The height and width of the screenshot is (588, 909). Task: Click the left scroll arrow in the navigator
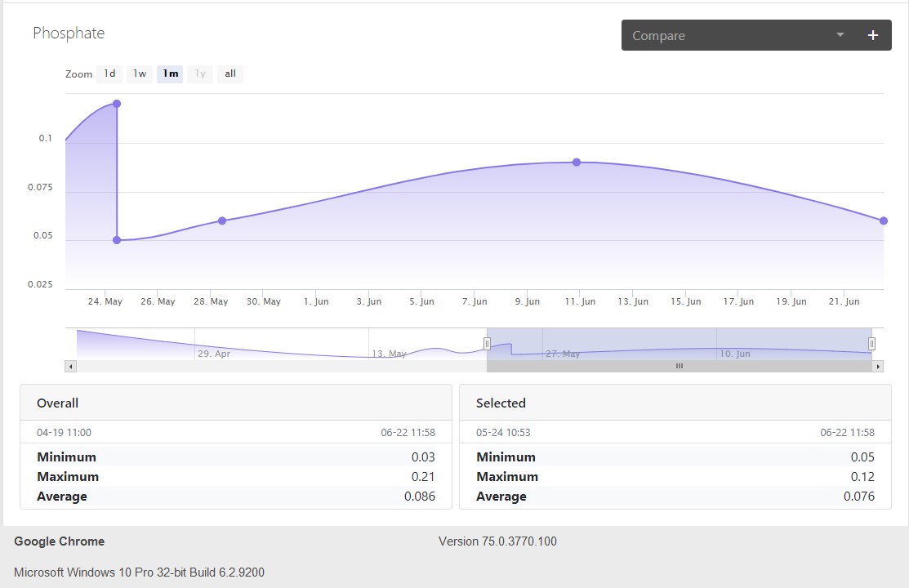71,367
